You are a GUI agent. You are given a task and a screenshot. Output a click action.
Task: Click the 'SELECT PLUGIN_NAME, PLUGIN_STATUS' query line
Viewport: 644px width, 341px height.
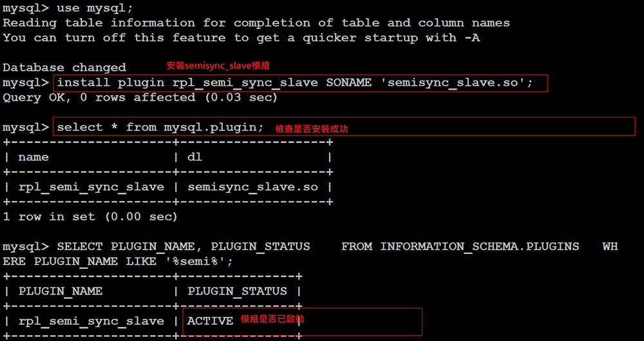point(310,246)
